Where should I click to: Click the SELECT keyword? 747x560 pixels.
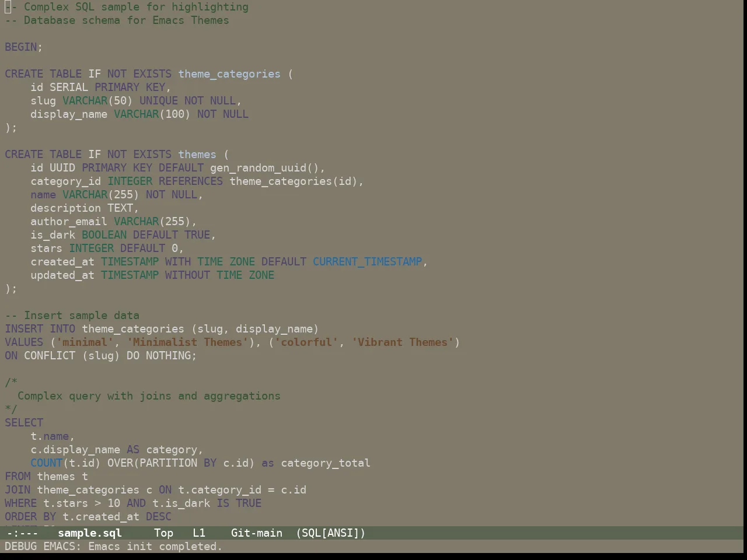coord(24,423)
